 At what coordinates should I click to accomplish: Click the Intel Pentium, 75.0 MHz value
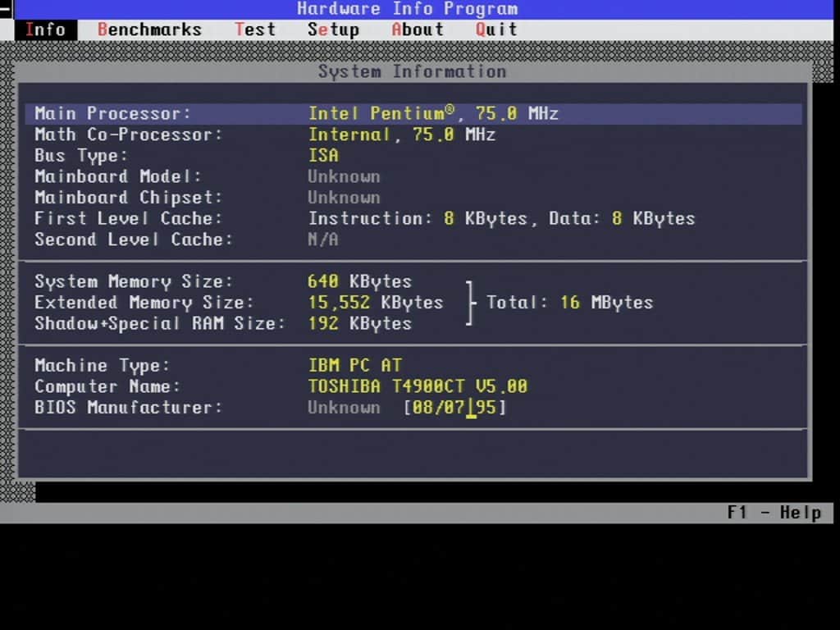tap(433, 113)
